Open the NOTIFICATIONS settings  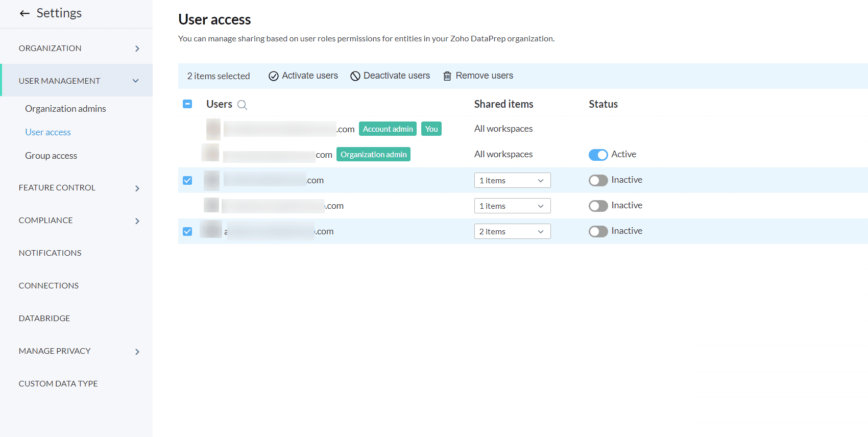pyautogui.click(x=50, y=253)
